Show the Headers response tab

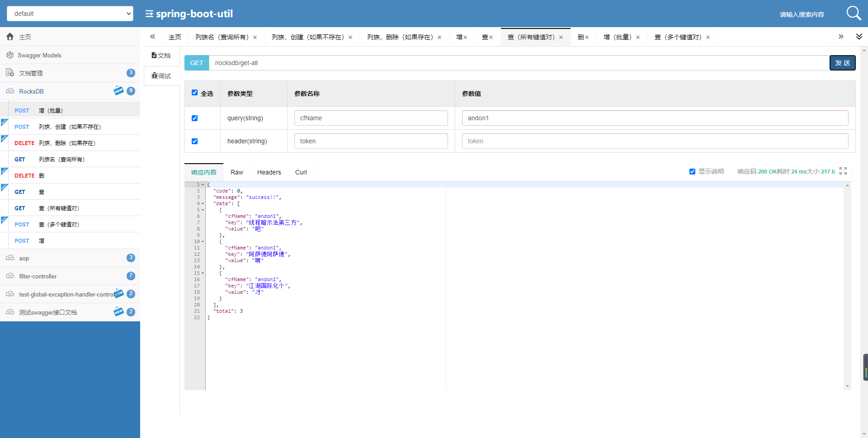click(269, 172)
